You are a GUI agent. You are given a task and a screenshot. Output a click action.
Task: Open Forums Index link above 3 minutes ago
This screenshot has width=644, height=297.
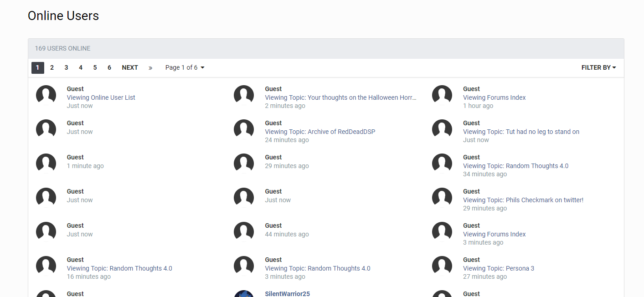pos(495,234)
